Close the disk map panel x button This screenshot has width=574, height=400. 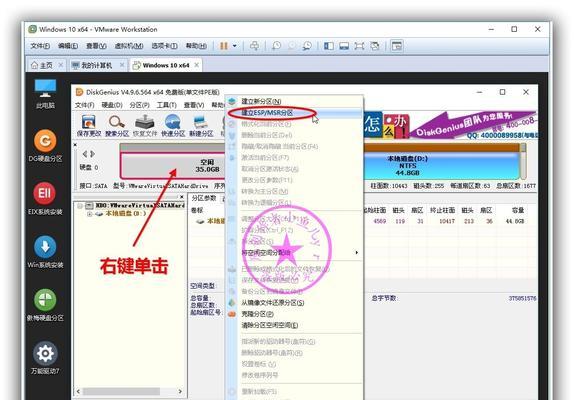tap(75, 145)
